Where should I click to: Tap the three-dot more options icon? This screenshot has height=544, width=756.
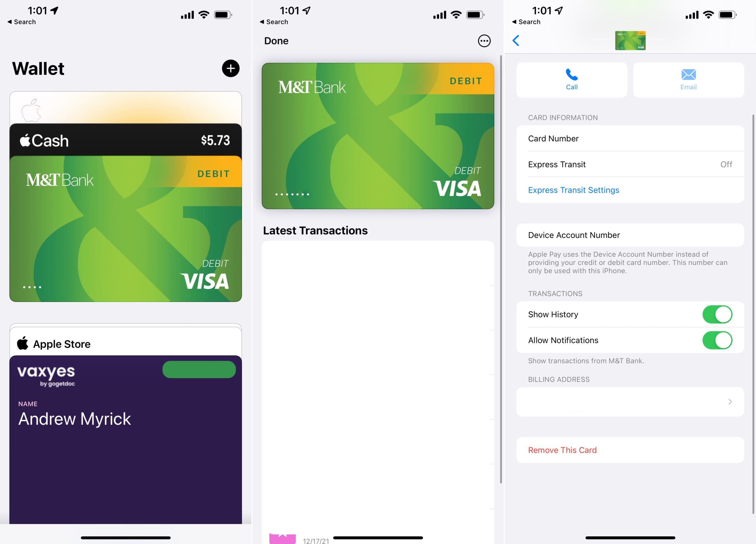(484, 40)
